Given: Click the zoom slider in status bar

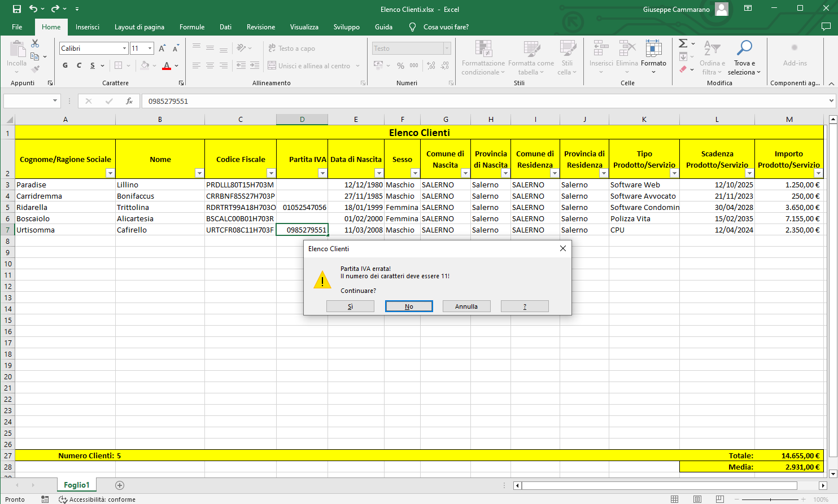Looking at the screenshot, I should [771, 499].
